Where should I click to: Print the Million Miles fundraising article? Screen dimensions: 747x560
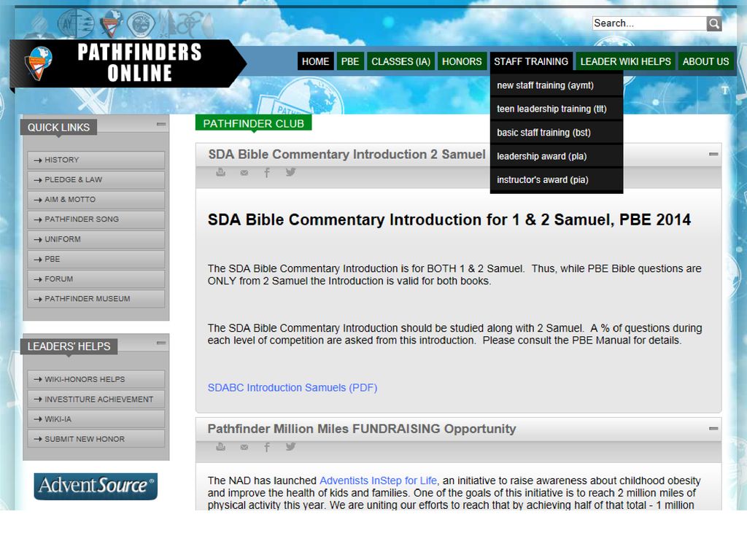(x=220, y=446)
